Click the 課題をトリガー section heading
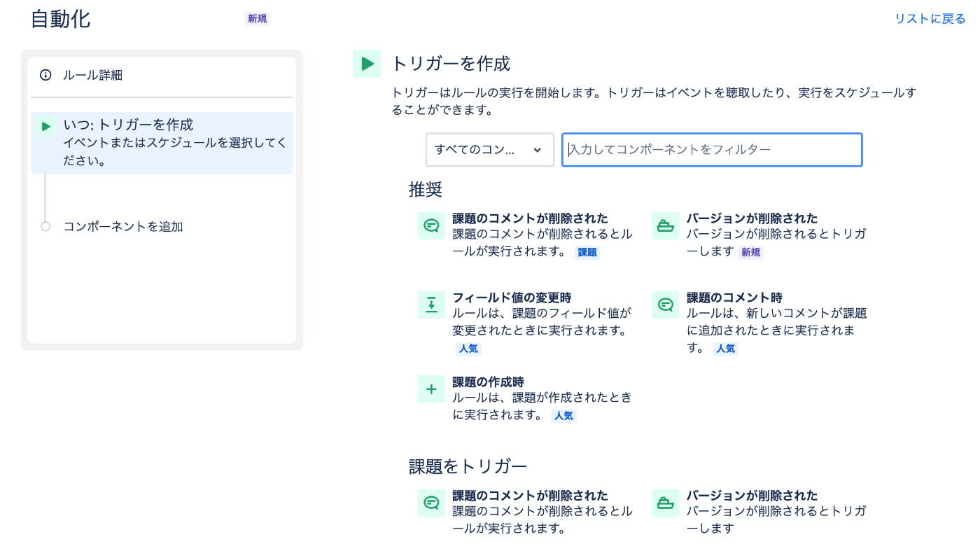Image resolution: width=980 pixels, height=551 pixels. point(468,466)
